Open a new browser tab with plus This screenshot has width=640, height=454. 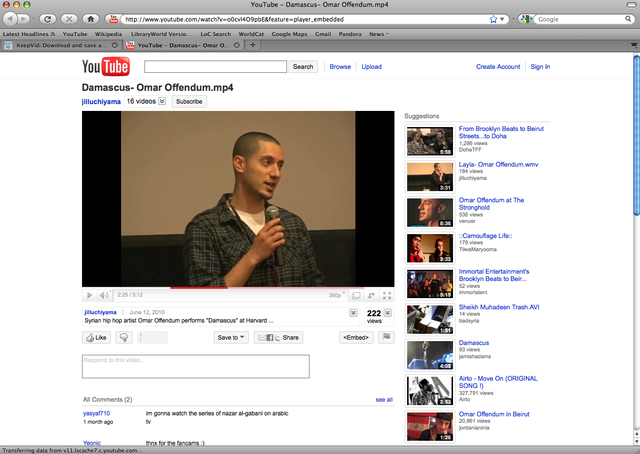pyautogui.click(x=253, y=45)
